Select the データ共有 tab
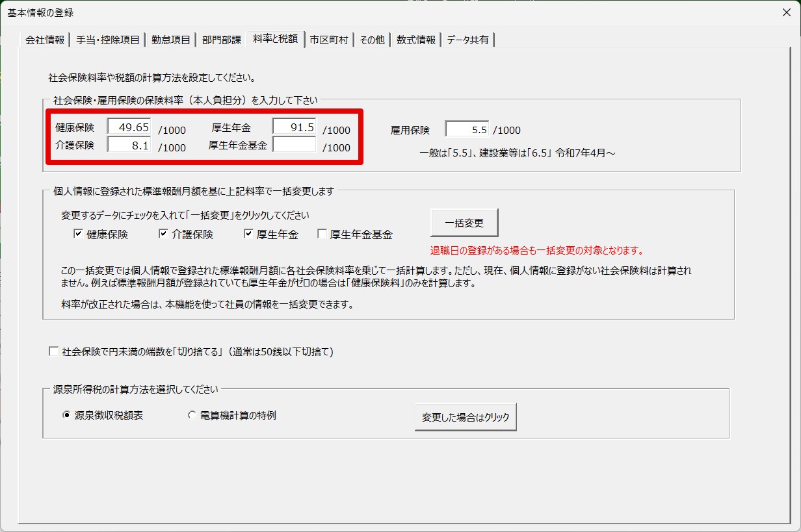801x532 pixels. 467,40
